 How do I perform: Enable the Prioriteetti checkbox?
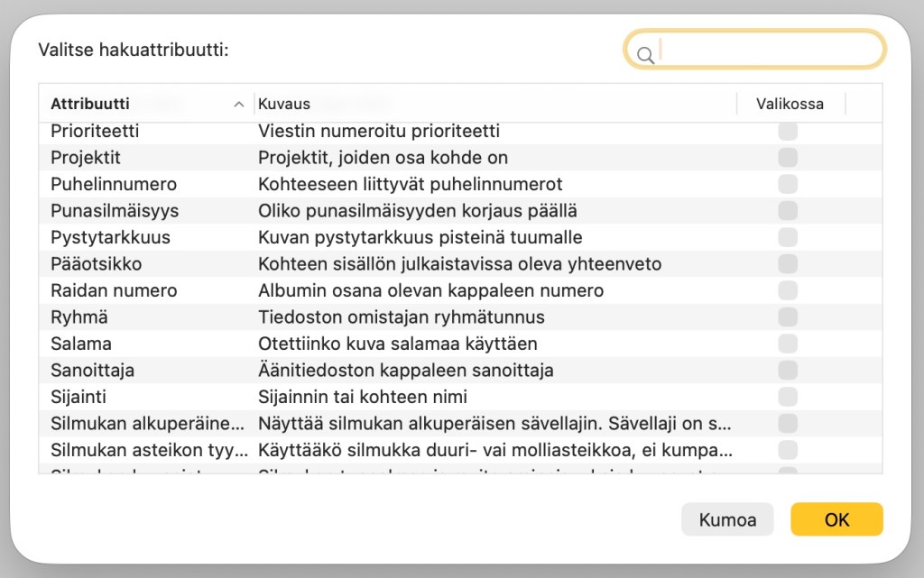coord(787,130)
